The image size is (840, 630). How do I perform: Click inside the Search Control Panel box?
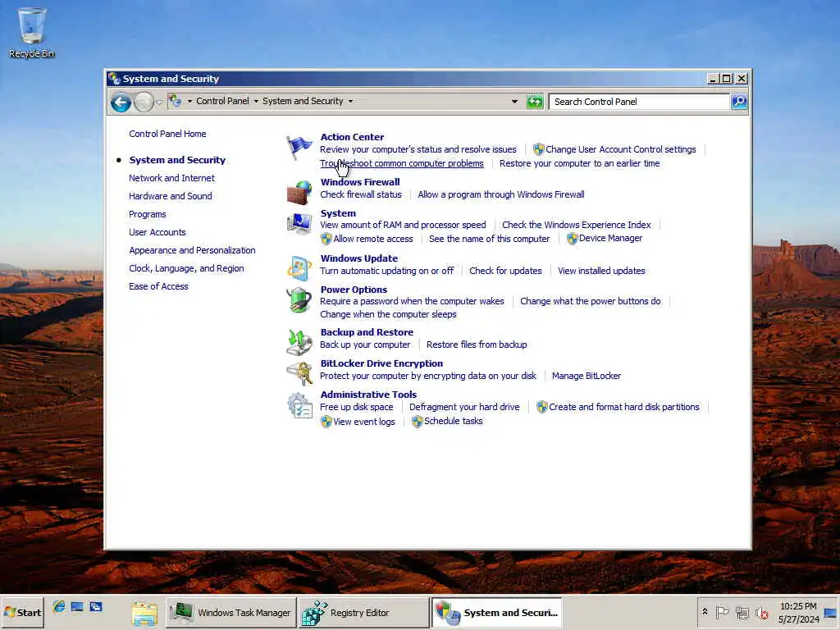[x=639, y=102]
